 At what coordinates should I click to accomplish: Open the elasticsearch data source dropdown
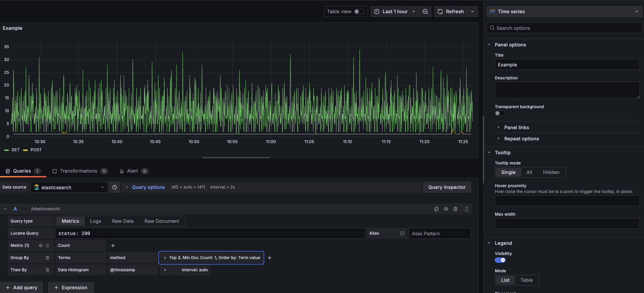point(69,187)
